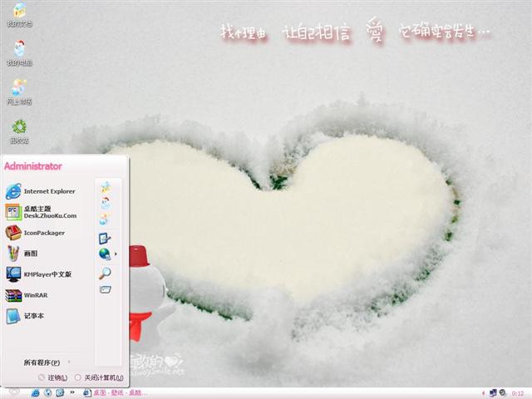The image size is (532, 399).
Task: Expand 所有程序(P) all programs
Action: [42, 362]
